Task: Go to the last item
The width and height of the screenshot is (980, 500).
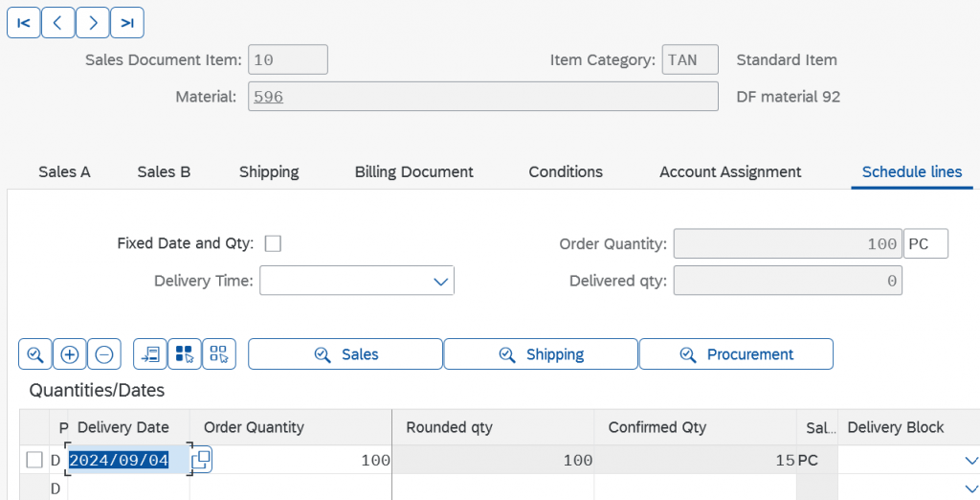Action: [127, 23]
